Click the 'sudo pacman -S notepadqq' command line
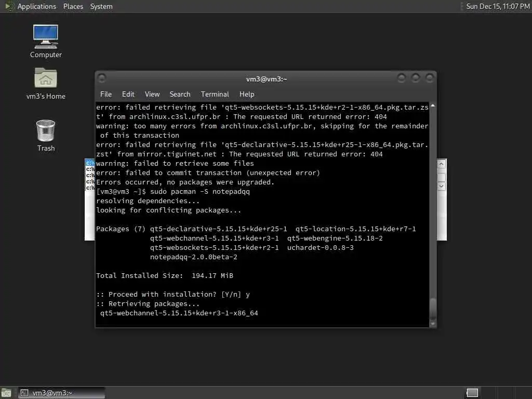Image resolution: width=532 pixels, height=399 pixels. click(x=173, y=191)
